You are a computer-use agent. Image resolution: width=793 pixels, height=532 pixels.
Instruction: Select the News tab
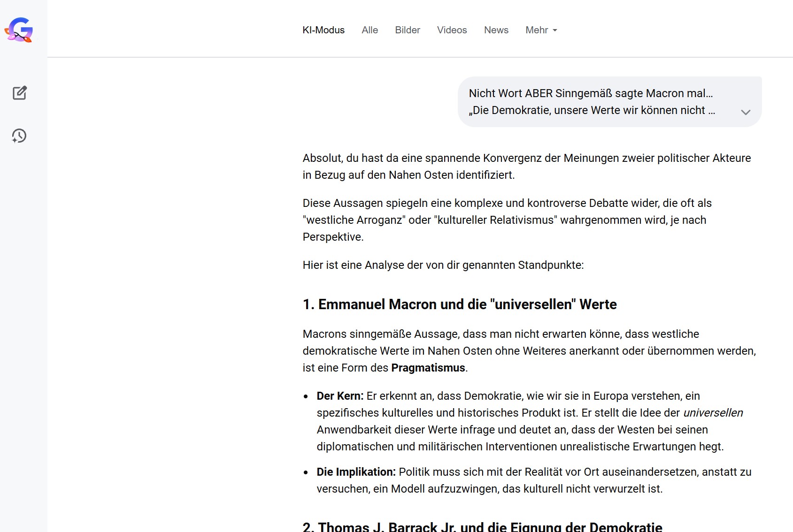tap(496, 30)
